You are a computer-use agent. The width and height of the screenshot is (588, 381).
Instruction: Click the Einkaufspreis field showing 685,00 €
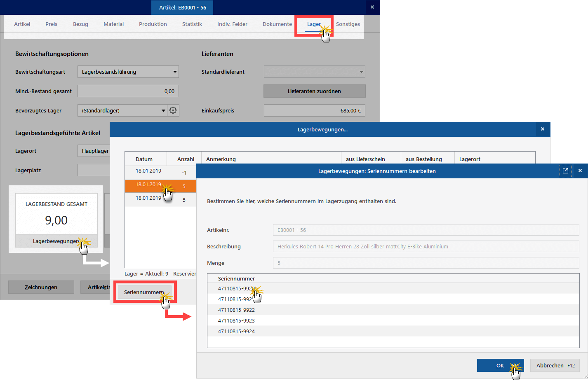coord(314,110)
